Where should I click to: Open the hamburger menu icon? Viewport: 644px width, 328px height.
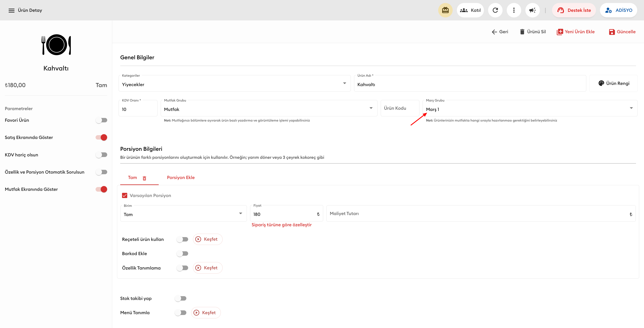pyautogui.click(x=11, y=10)
